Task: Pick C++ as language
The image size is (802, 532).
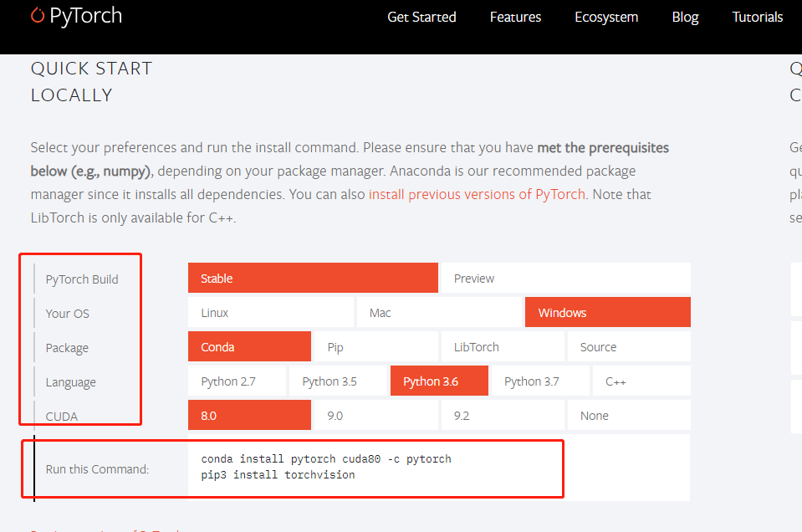Action: point(641,381)
